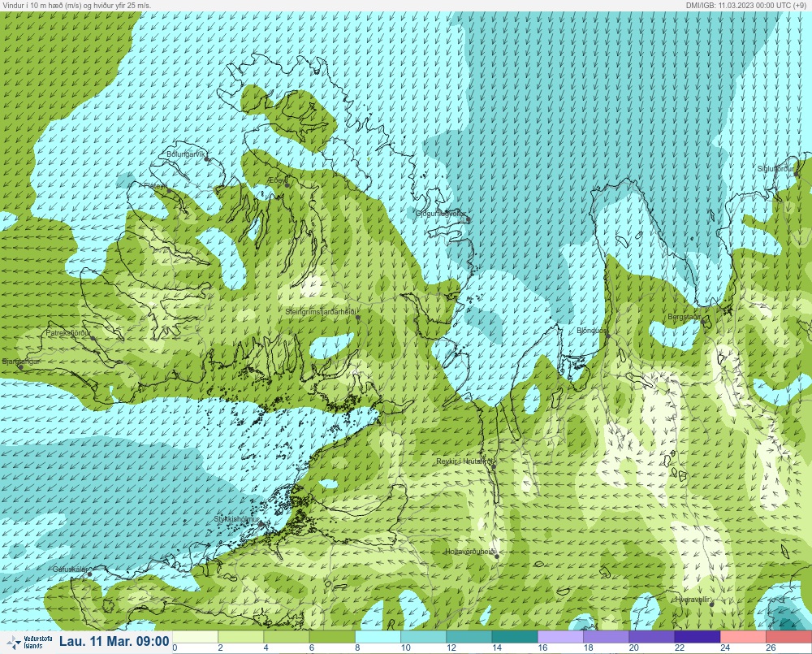Click the Bergstaðir station label
This screenshot has width=812, height=654.
[684, 316]
